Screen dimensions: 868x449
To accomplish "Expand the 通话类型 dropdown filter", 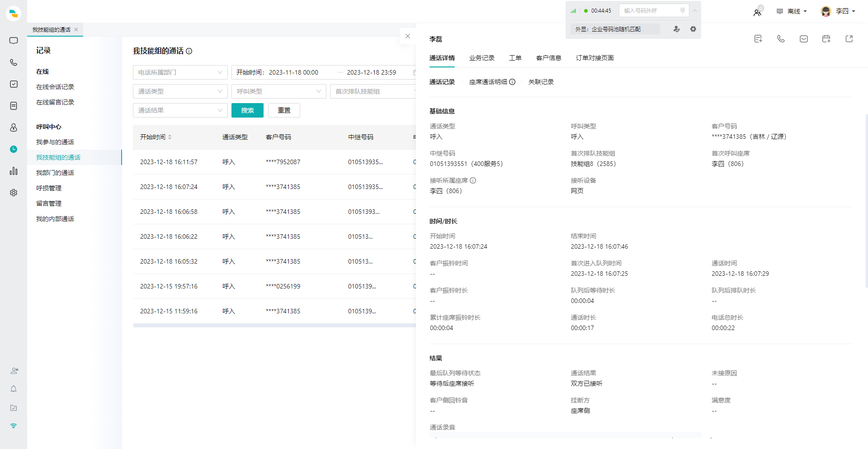I will click(180, 91).
